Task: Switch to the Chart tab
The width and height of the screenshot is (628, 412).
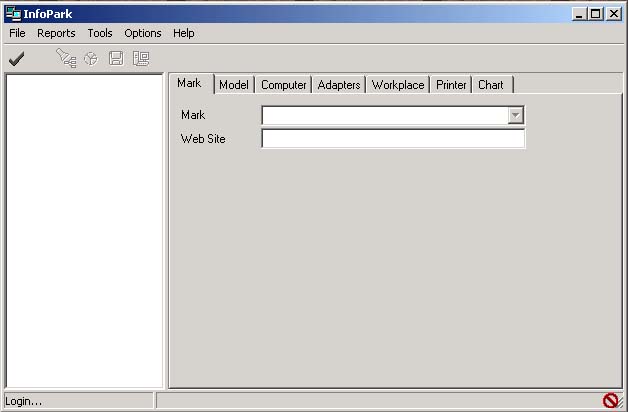Action: [493, 85]
